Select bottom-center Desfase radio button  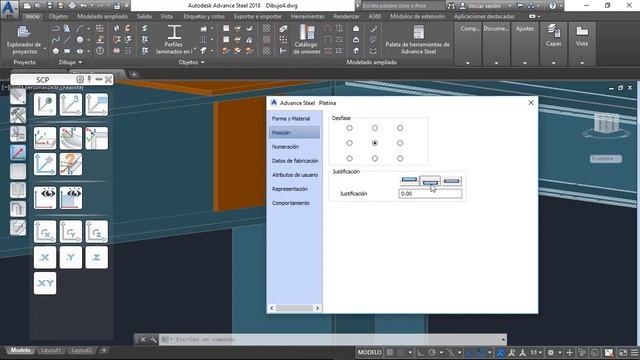point(375,158)
